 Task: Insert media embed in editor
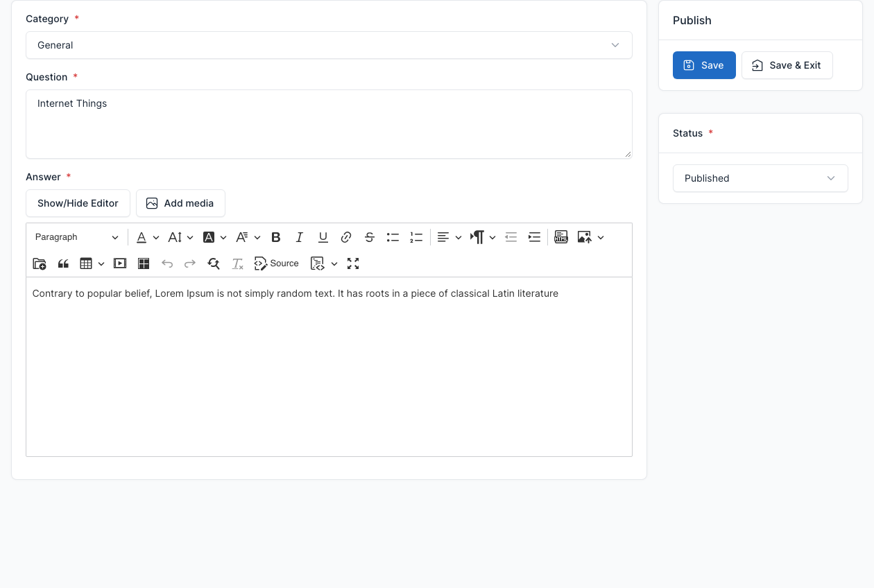click(x=120, y=263)
